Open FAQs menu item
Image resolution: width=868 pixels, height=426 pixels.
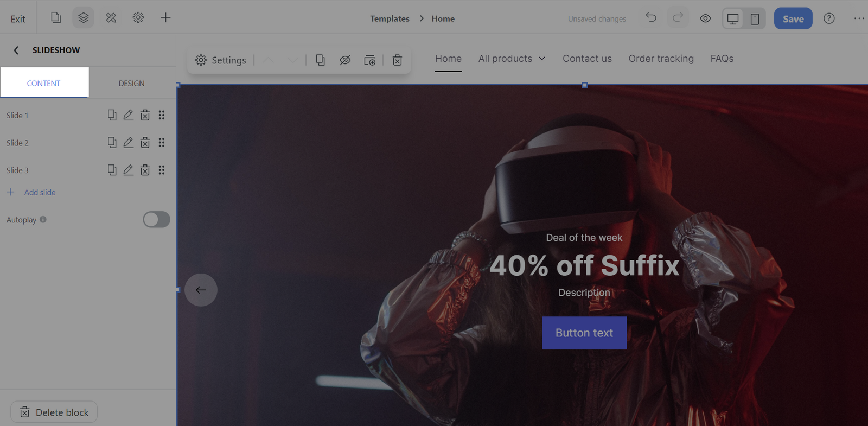click(x=722, y=59)
